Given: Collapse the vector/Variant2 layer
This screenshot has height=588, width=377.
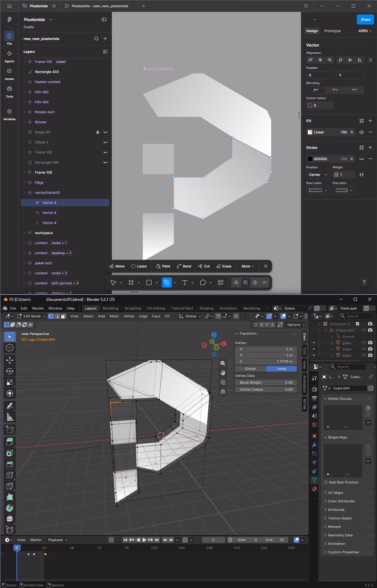Looking at the screenshot, I should (25, 192).
